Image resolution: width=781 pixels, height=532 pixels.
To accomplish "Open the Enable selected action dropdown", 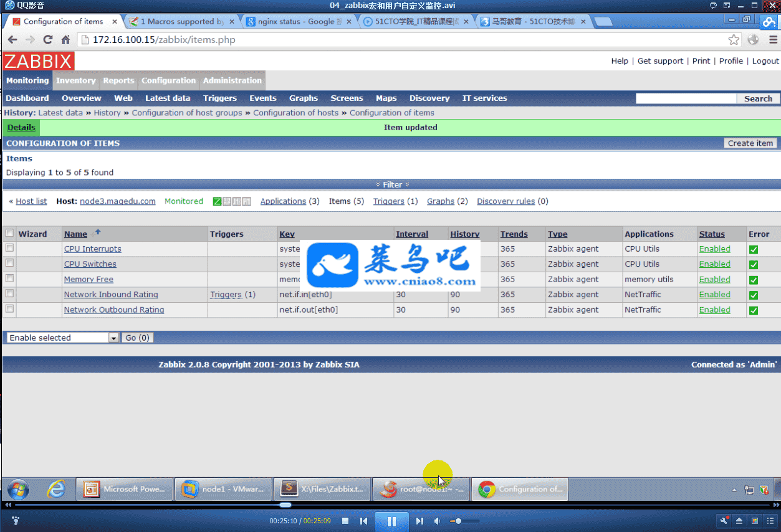I will 62,338.
